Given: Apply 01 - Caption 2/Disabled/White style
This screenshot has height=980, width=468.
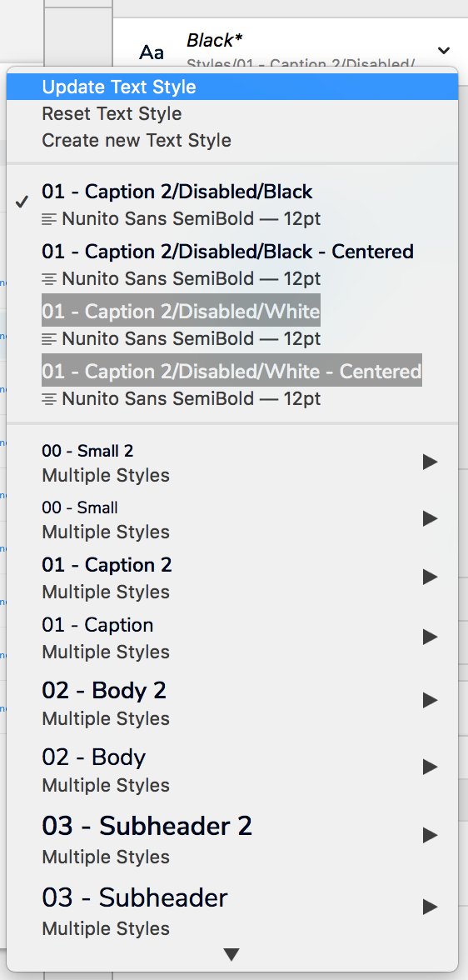Looking at the screenshot, I should click(x=232, y=323).
